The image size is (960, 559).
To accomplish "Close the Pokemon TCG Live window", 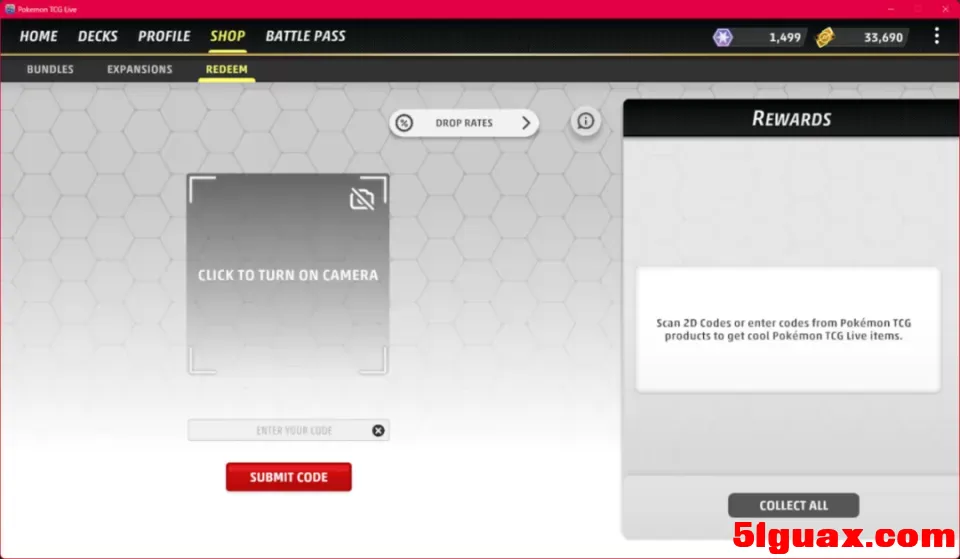I will (945, 9).
